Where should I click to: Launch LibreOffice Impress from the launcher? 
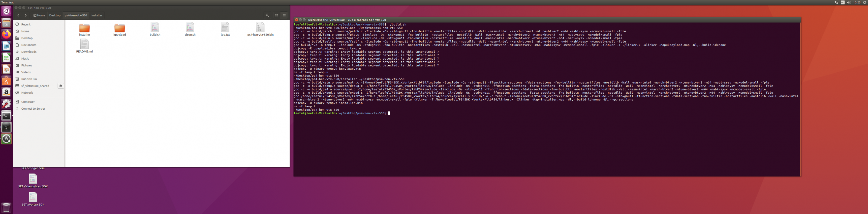click(6, 69)
